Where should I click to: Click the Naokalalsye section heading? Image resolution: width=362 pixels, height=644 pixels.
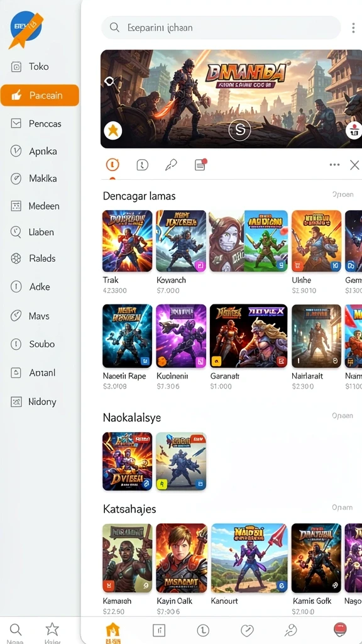click(132, 418)
